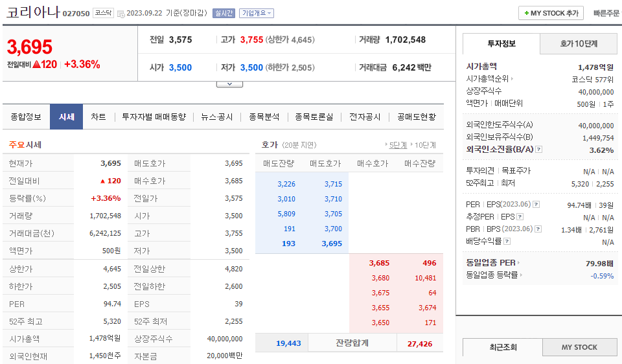
Task: Click the help icon beside PER EPS(2023.06)
Action: (536, 205)
